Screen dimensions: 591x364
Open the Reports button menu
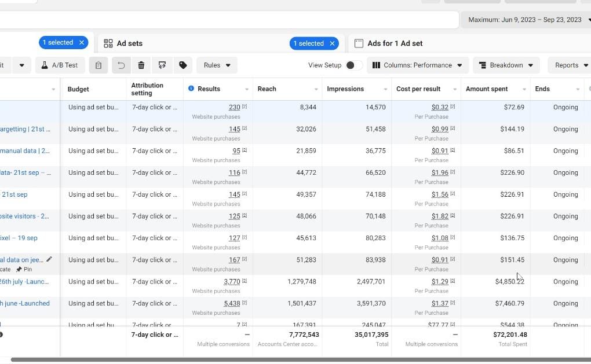click(x=569, y=65)
